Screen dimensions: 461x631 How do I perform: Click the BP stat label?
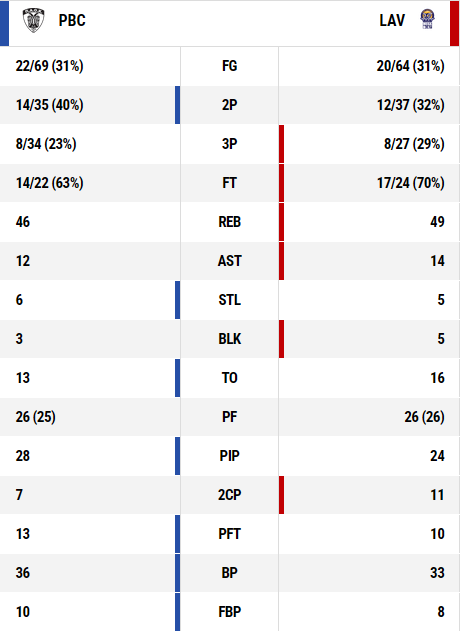(x=229, y=573)
